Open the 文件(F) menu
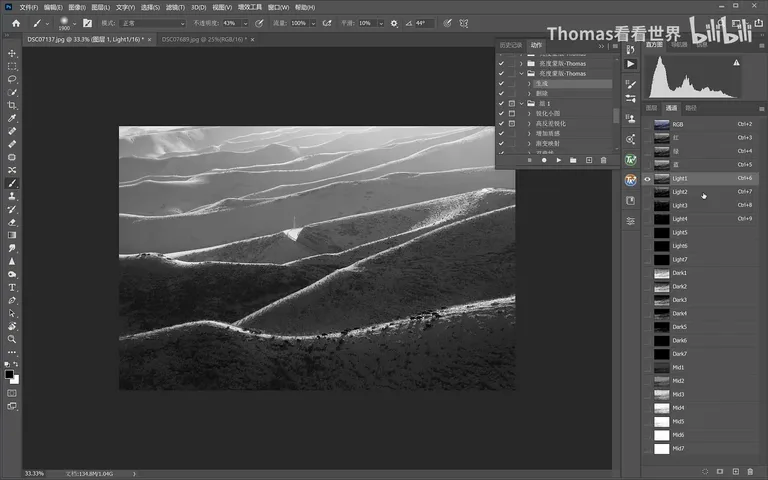Viewport: 768px width, 480px height. pyautogui.click(x=29, y=7)
